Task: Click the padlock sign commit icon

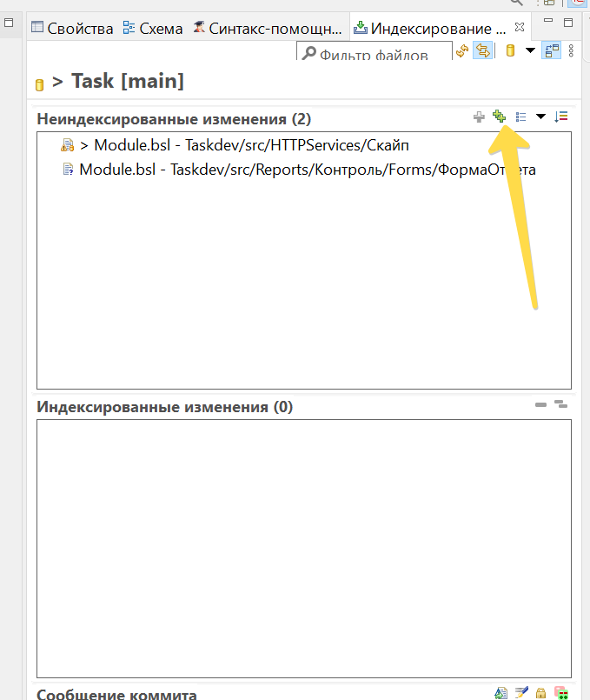Action: click(541, 693)
